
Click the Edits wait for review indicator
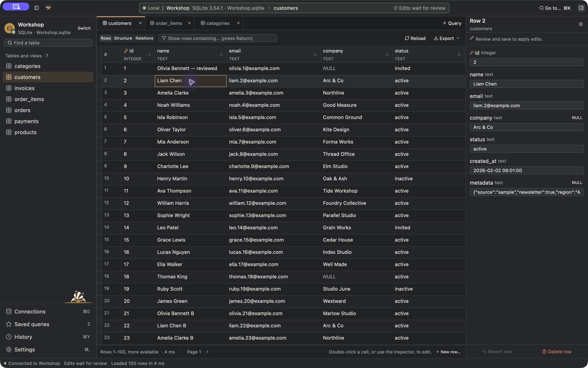[x=419, y=8]
